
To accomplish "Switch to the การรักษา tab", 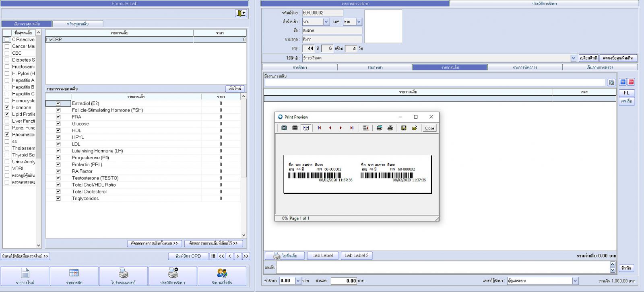I will tap(300, 68).
